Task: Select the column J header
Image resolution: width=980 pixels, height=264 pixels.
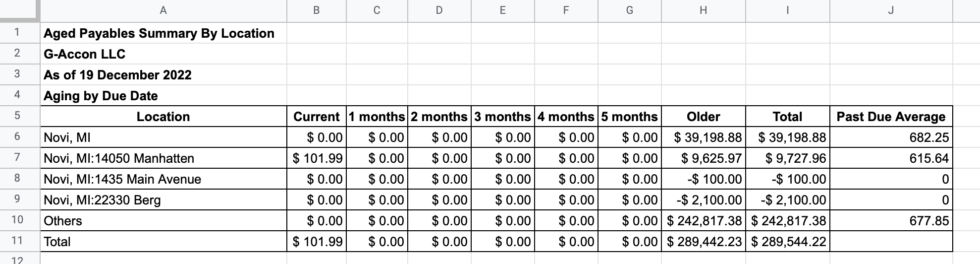Action: pyautogui.click(x=891, y=10)
